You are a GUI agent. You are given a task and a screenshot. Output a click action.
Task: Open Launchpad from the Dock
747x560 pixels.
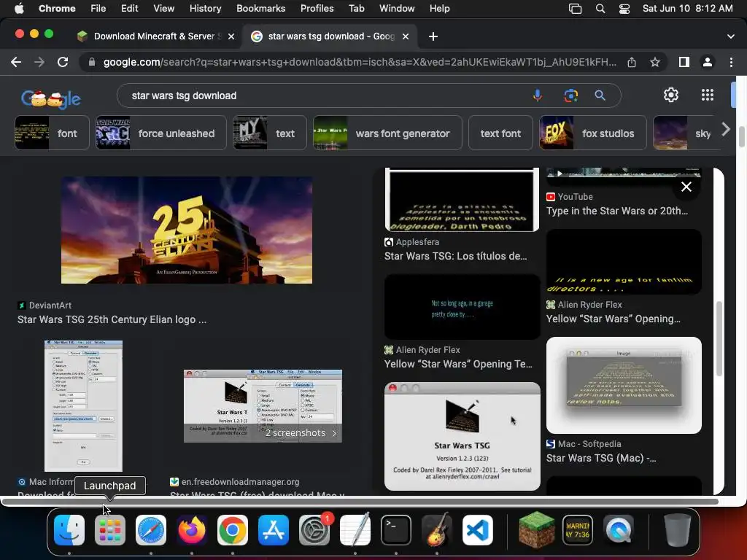click(x=110, y=530)
